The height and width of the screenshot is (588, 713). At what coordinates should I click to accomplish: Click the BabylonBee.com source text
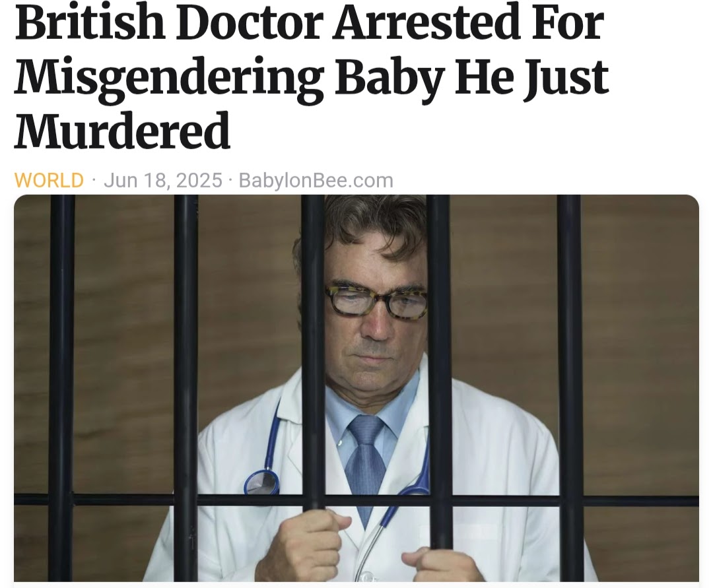[x=316, y=180]
